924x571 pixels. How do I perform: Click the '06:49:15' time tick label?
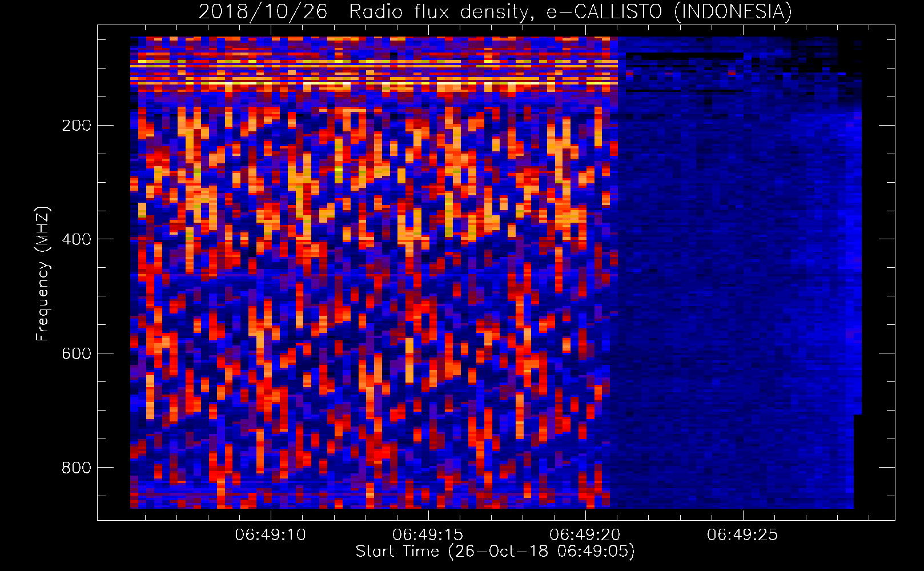[428, 535]
